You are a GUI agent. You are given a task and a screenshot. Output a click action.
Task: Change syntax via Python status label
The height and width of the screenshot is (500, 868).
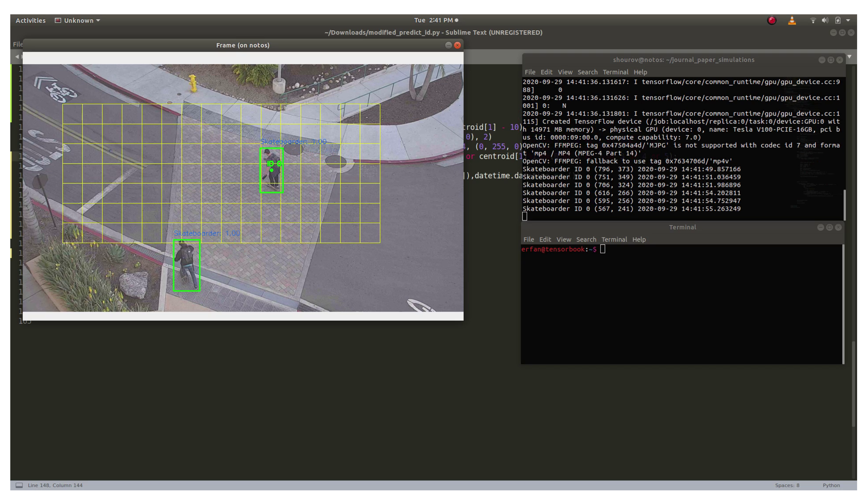click(x=831, y=485)
